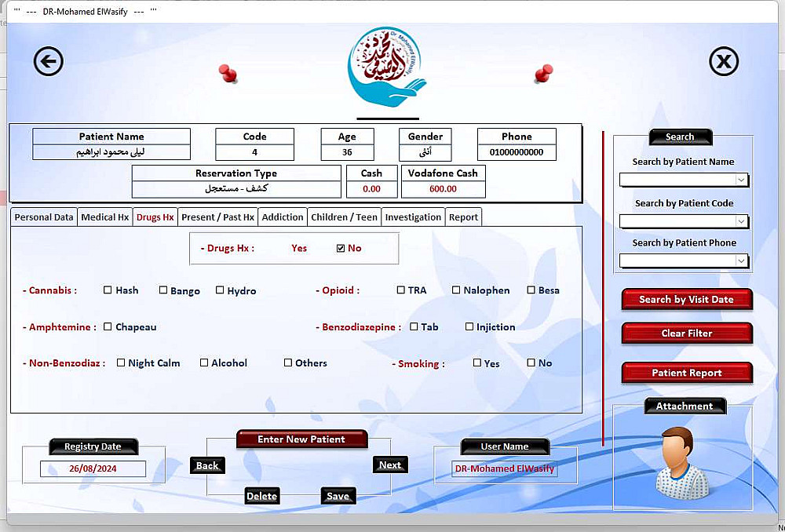Screen dimensions: 785x532
Task: Tick the Nalophen checkbox
Action: point(456,290)
